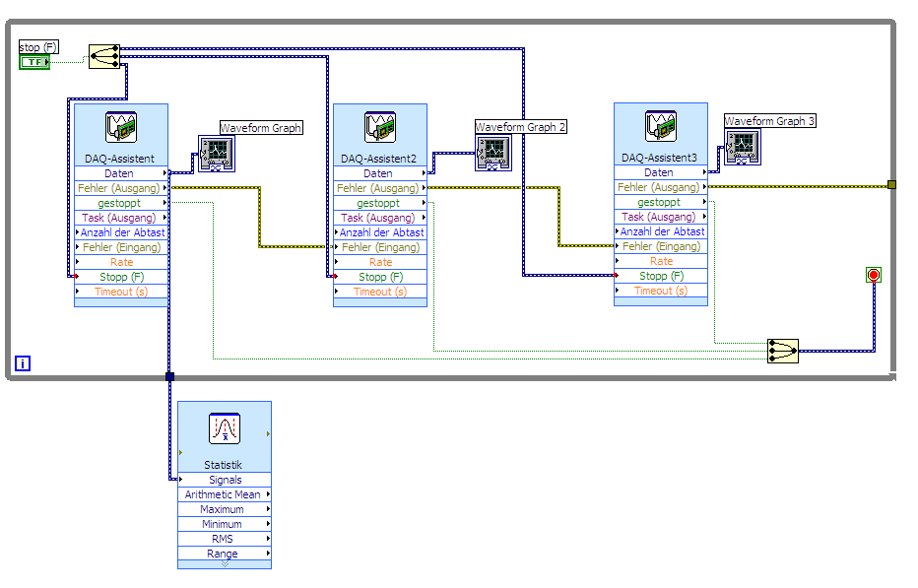The width and height of the screenshot is (918, 588).
Task: Select Maximum output of Statistik
Action: point(225,509)
